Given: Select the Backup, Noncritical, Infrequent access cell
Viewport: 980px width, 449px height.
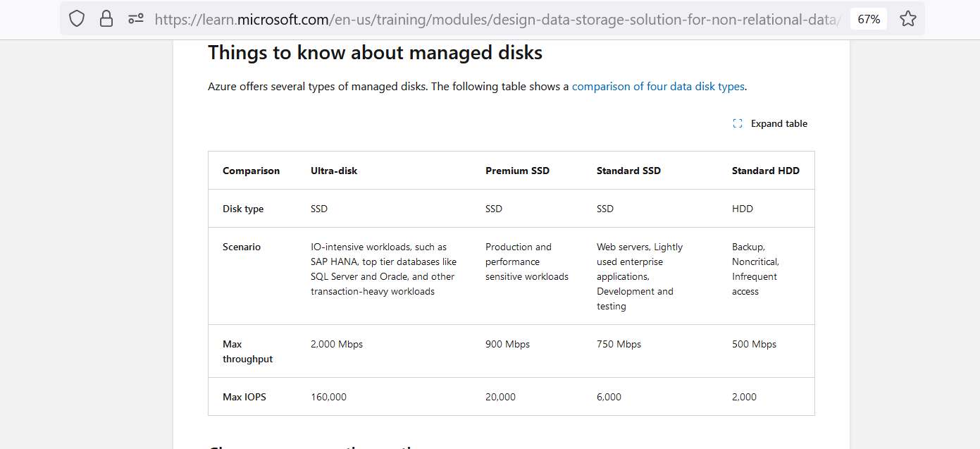Looking at the screenshot, I should coord(755,269).
